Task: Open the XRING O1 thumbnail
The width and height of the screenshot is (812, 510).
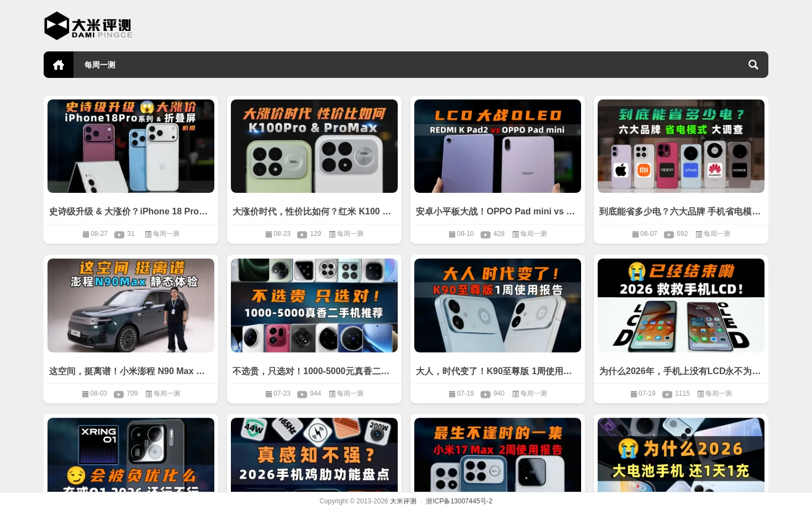Action: (131, 455)
